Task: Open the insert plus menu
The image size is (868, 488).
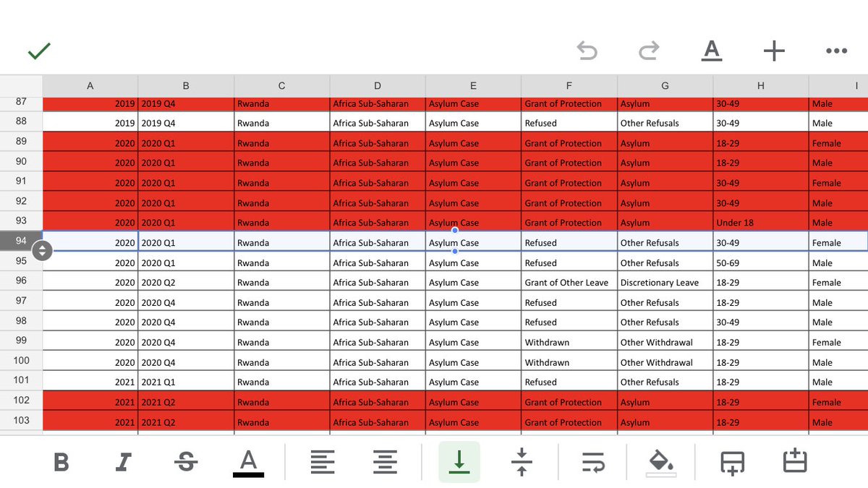Action: point(774,51)
